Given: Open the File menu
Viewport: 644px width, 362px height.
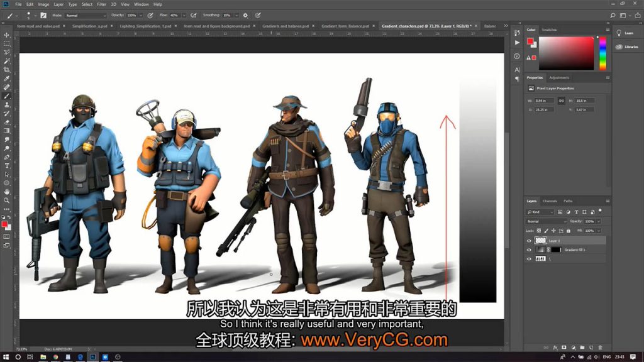Looking at the screenshot, I should click(18, 4).
